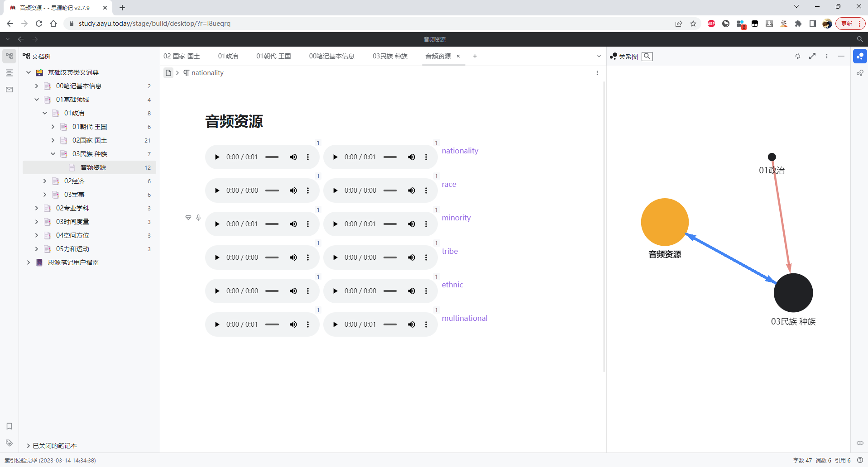Open the tag panel icon
Viewport: 868px width, 467px height.
9,443
